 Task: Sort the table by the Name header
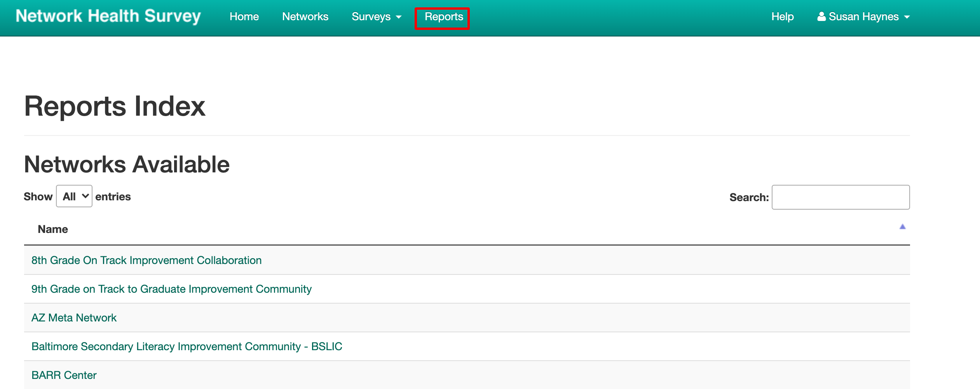pos(53,229)
